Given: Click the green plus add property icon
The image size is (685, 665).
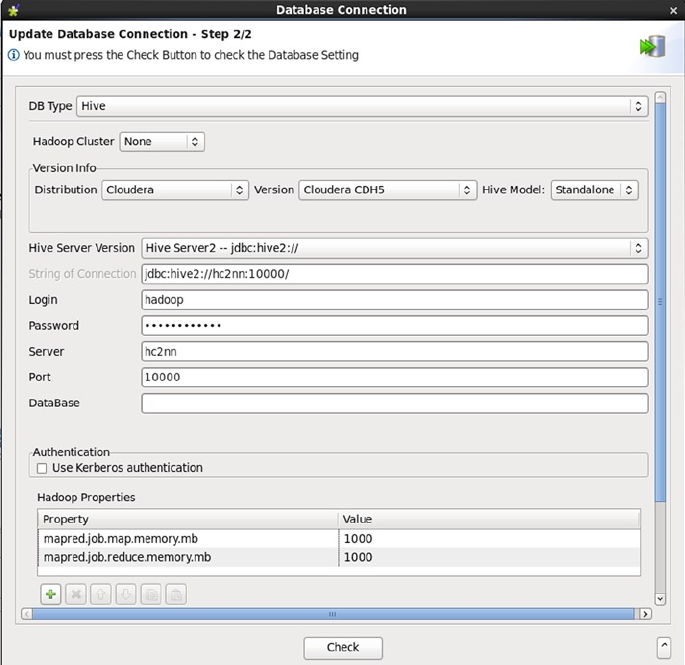Looking at the screenshot, I should (x=50, y=595).
